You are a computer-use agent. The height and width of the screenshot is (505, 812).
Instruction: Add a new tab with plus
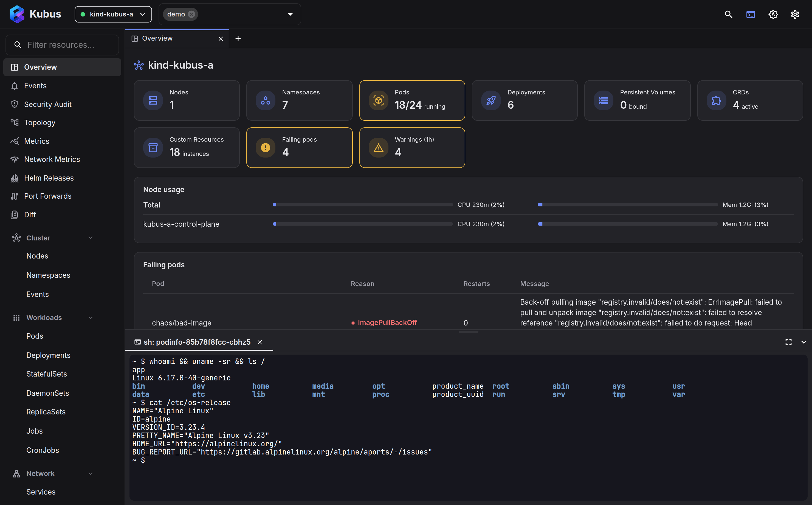coord(238,38)
